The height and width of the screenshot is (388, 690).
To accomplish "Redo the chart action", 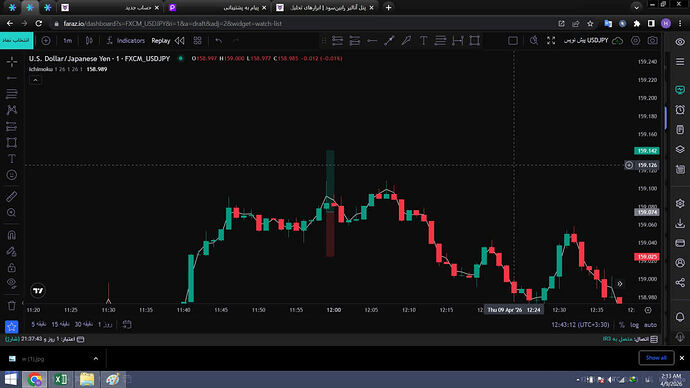I will point(236,40).
